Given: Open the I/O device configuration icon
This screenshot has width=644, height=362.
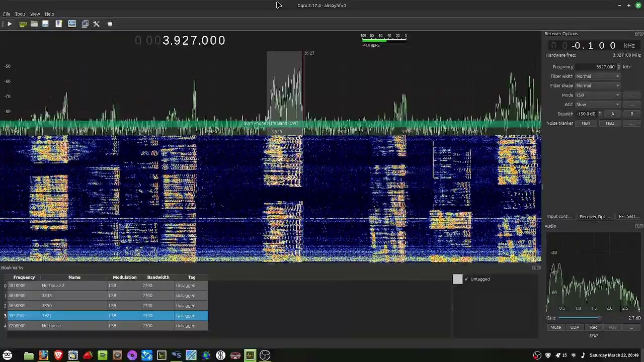Looking at the screenshot, I should coord(23,24).
